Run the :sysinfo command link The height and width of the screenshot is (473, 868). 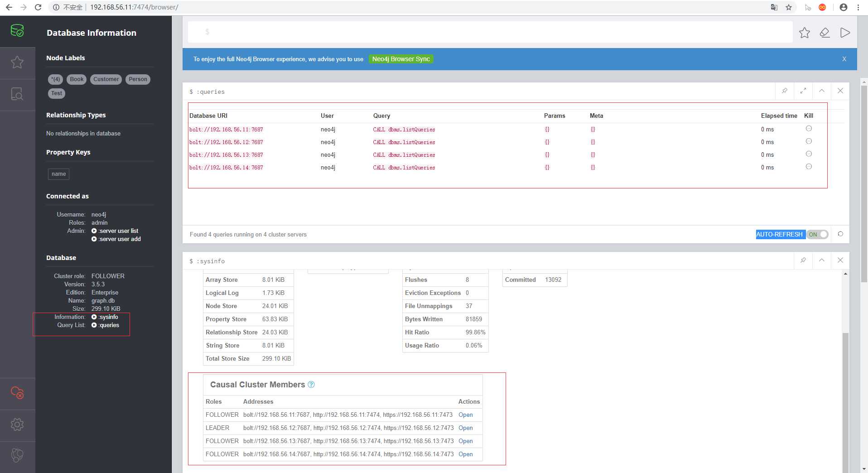[105, 317]
